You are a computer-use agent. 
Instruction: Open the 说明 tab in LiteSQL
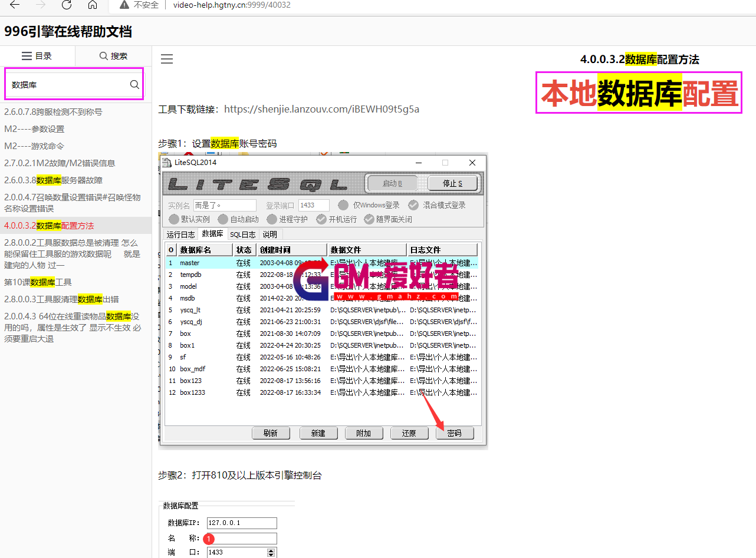[x=270, y=235]
